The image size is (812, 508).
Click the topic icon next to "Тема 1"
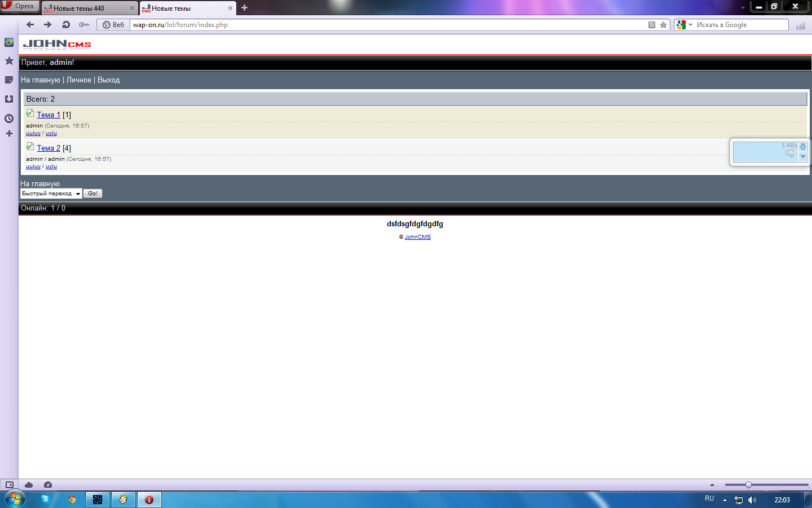tap(30, 113)
